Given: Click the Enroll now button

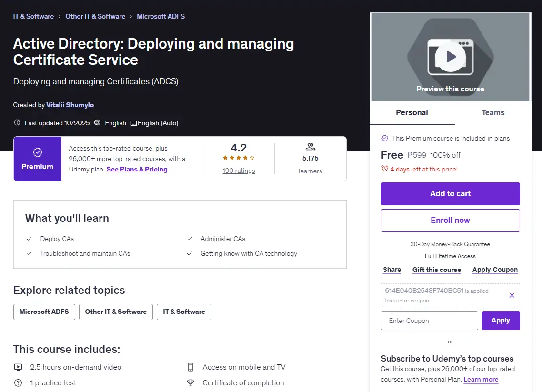Looking at the screenshot, I should 450,220.
